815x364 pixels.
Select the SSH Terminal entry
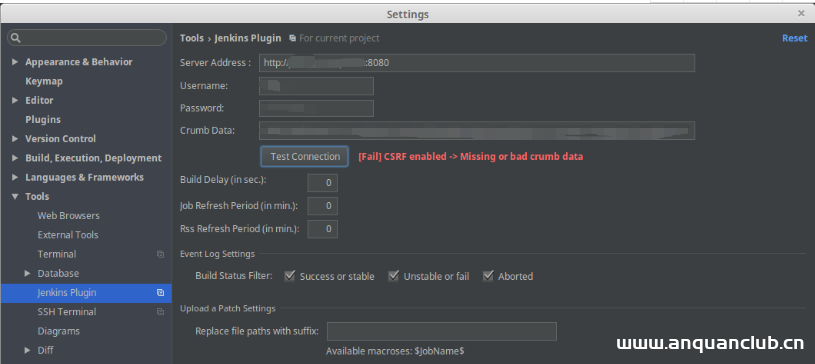coord(67,312)
